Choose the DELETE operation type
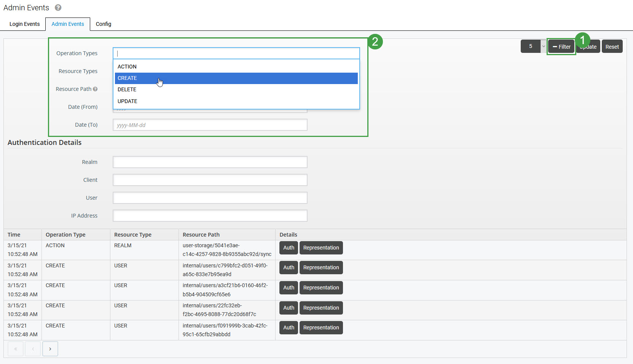Image resolution: width=633 pixels, height=364 pixels. 236,89
